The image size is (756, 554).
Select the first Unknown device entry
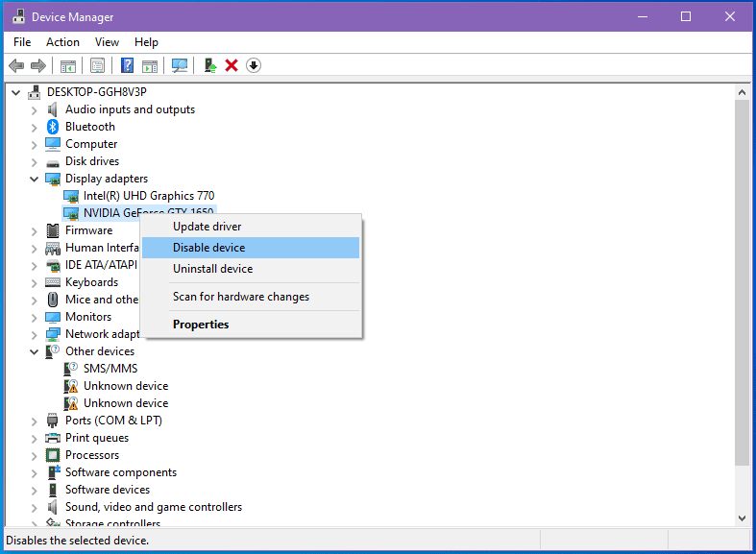pyautogui.click(x=126, y=386)
